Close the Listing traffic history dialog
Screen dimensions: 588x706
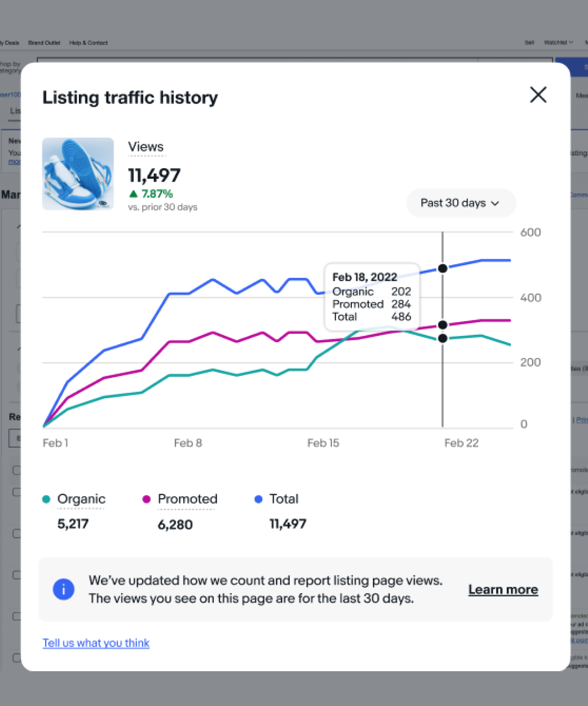538,95
